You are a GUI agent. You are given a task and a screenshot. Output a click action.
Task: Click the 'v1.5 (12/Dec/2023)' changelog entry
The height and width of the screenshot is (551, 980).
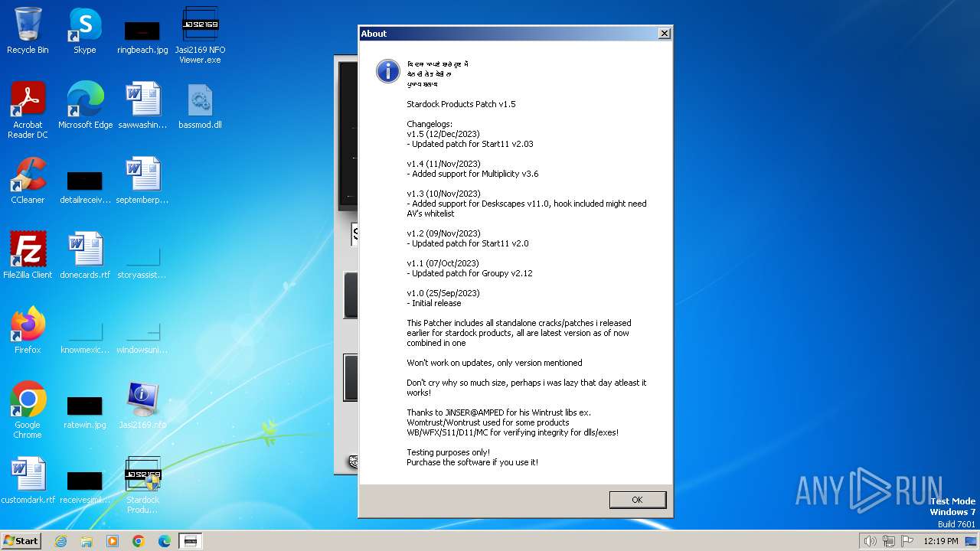[x=443, y=134]
